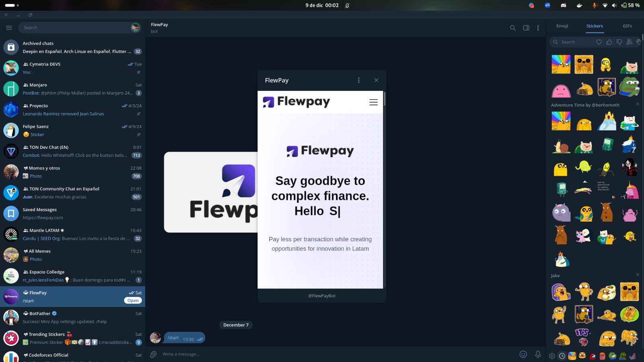Filter stickers by party popper category
644x362 pixels.
click(x=629, y=42)
